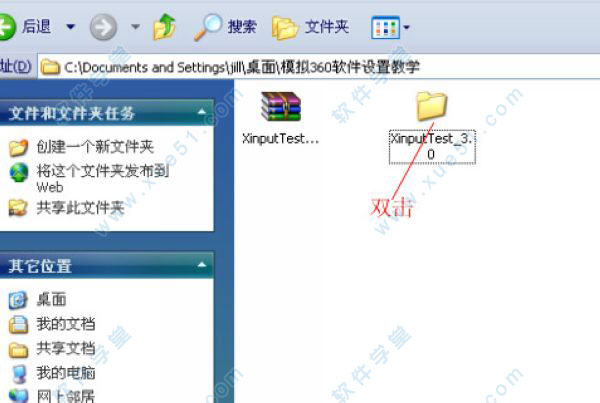Click the address bar path field
This screenshot has height=403, width=600.
[x=319, y=67]
